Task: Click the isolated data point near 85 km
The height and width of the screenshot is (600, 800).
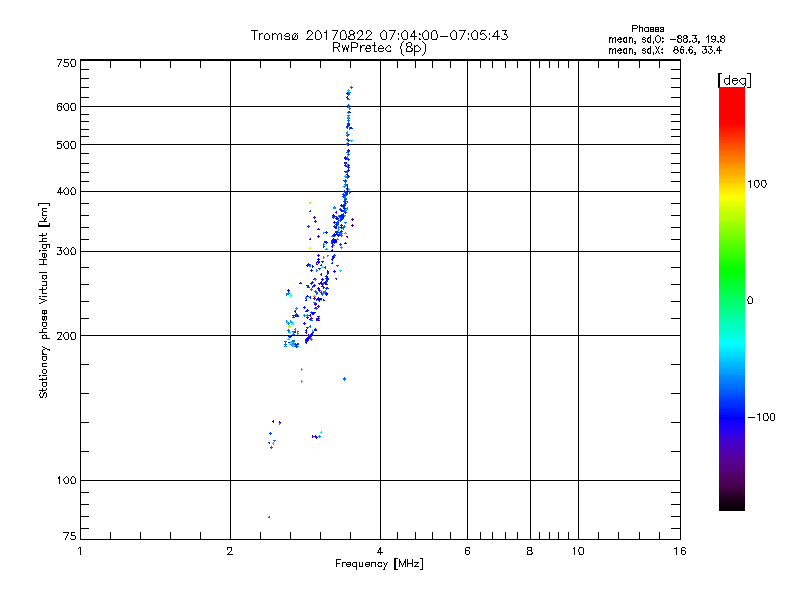Action: click(x=269, y=517)
